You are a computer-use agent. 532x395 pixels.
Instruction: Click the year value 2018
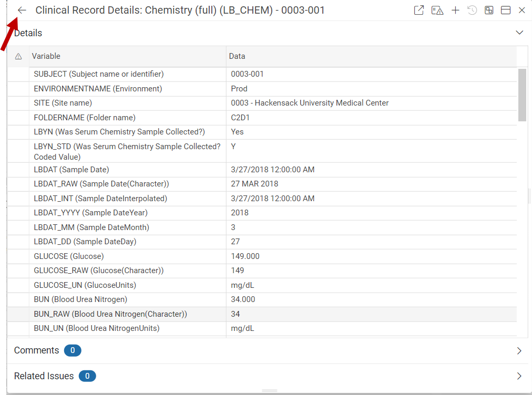pyautogui.click(x=240, y=213)
